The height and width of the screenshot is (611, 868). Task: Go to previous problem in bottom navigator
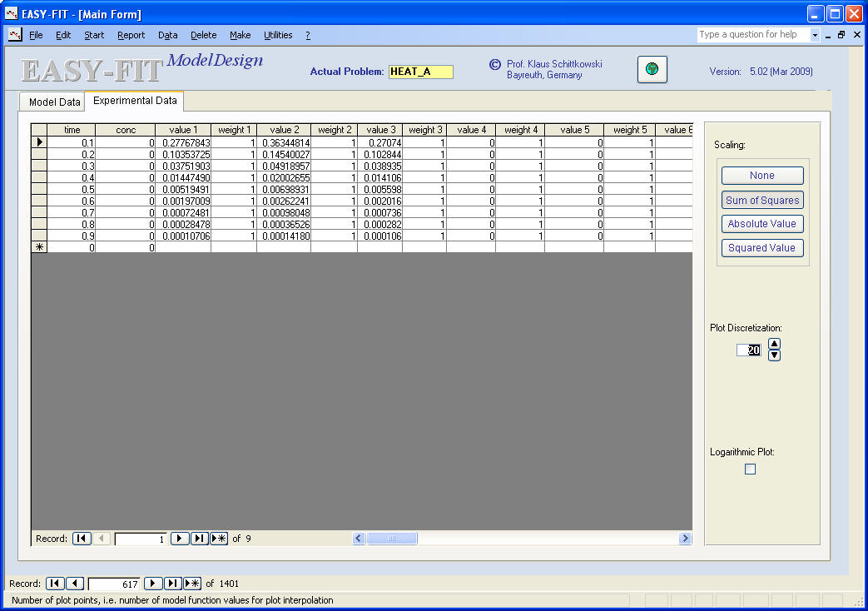74,584
